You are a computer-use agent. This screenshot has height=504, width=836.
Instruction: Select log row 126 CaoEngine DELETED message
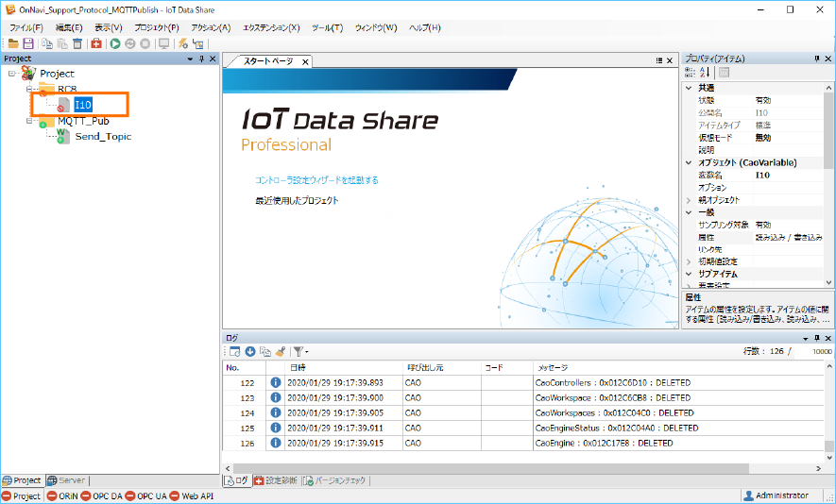(604, 443)
